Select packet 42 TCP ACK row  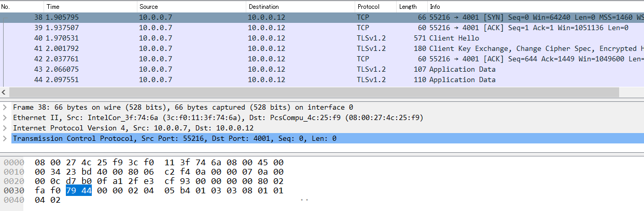pos(322,59)
